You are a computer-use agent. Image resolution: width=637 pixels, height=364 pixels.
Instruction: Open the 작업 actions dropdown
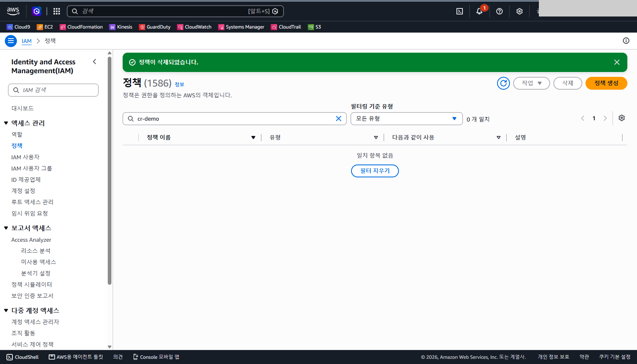point(532,83)
